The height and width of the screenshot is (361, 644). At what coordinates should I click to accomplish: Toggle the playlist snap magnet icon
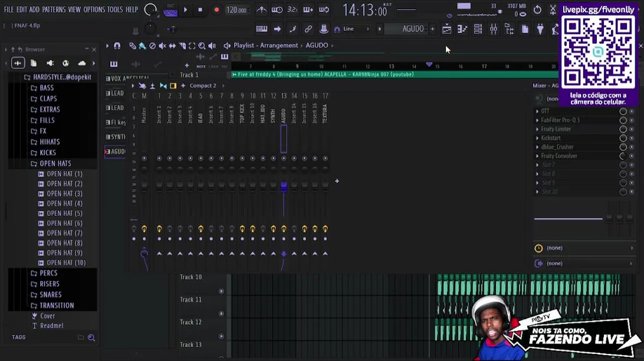pos(117,46)
